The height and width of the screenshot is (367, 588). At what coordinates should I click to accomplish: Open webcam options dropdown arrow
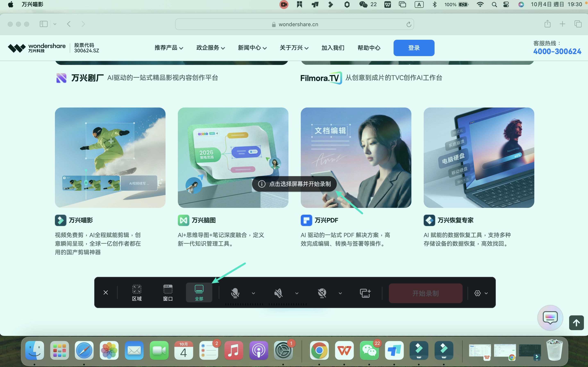click(x=340, y=293)
